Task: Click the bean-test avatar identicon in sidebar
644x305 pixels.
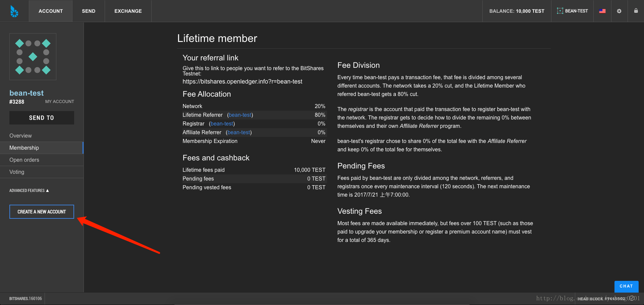Action: 33,57
